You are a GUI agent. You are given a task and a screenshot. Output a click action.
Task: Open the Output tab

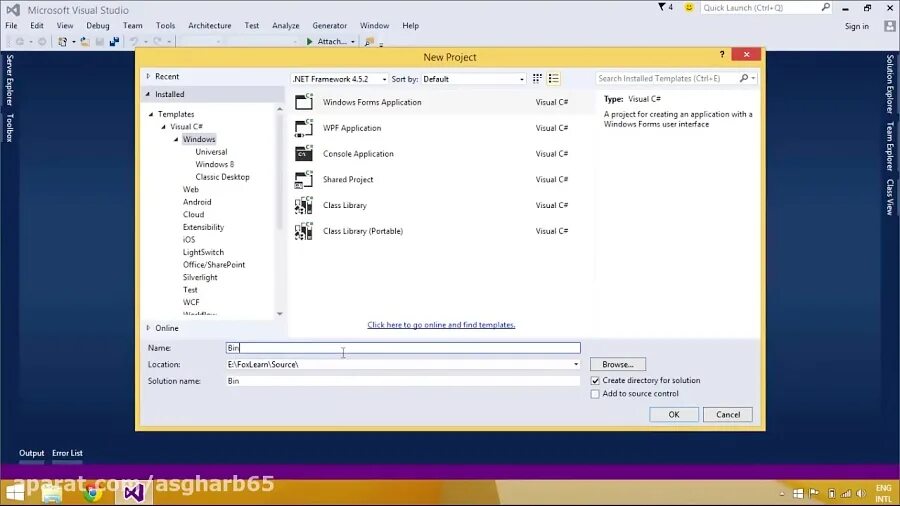pyautogui.click(x=32, y=453)
